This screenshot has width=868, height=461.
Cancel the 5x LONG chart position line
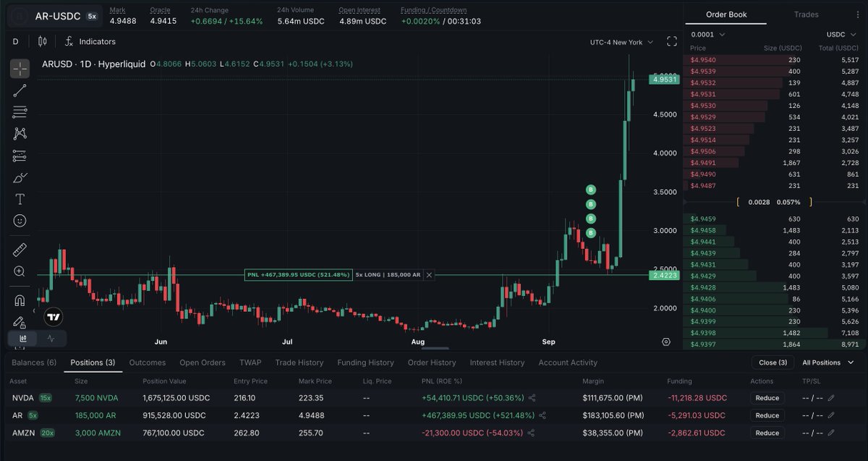429,275
